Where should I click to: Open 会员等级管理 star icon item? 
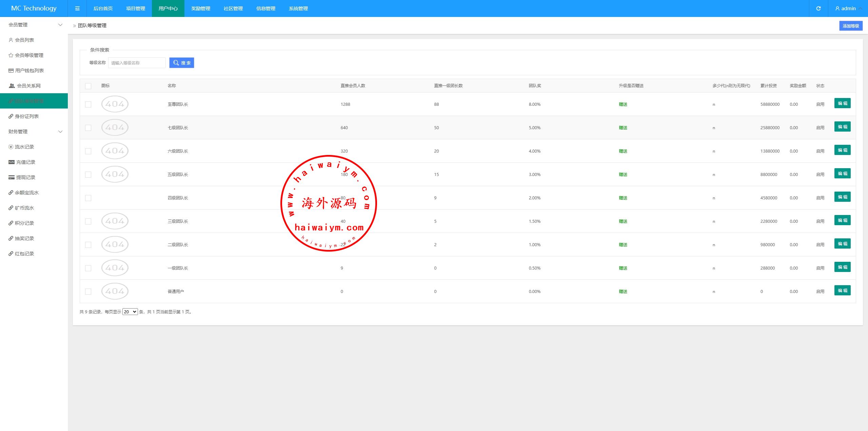click(11, 55)
